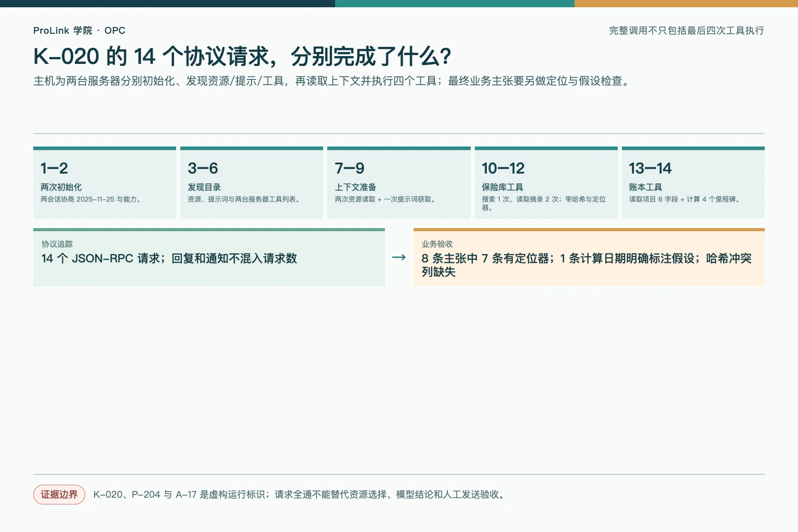Click the 'ProLink 学院 · OPC' header label
This screenshot has height=532, width=798.
(79, 31)
